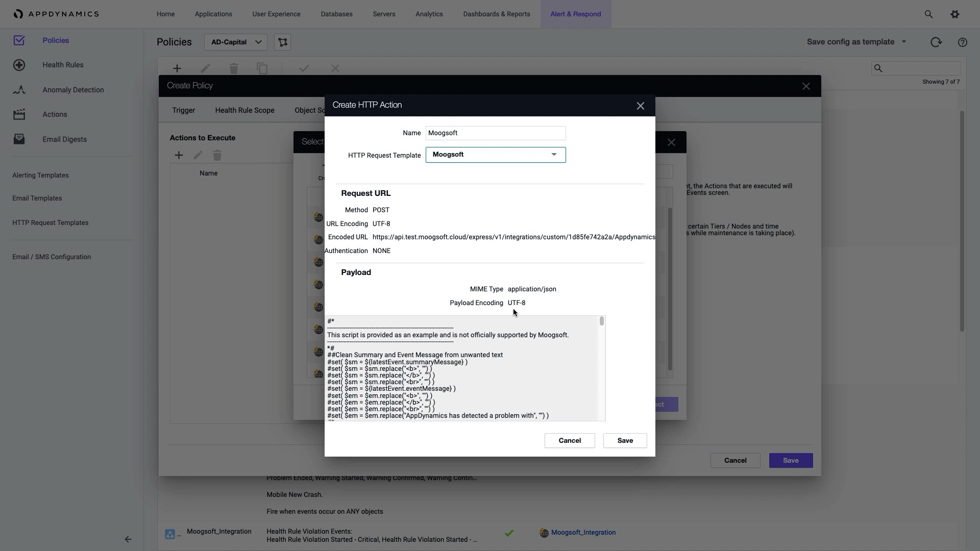
Task: Open the settings gear in top bar
Action: 955,14
